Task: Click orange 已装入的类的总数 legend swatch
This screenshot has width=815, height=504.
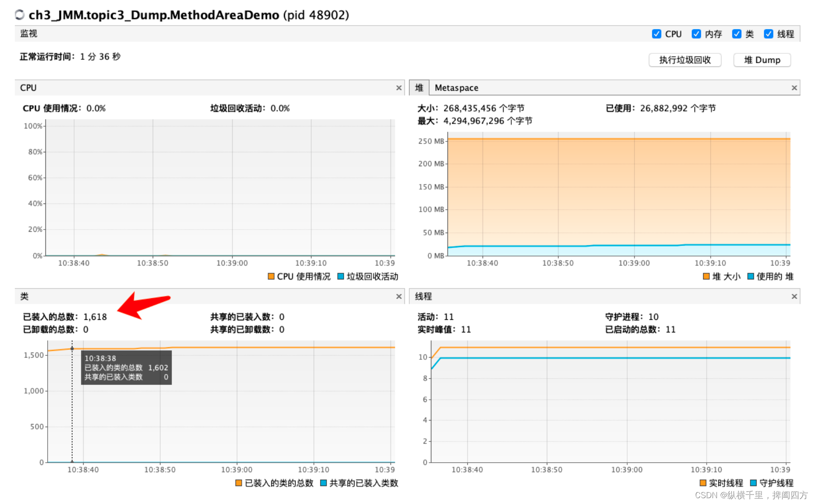Action: (239, 483)
